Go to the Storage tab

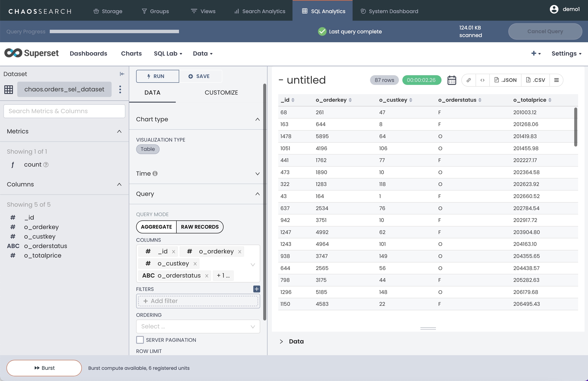coord(108,11)
